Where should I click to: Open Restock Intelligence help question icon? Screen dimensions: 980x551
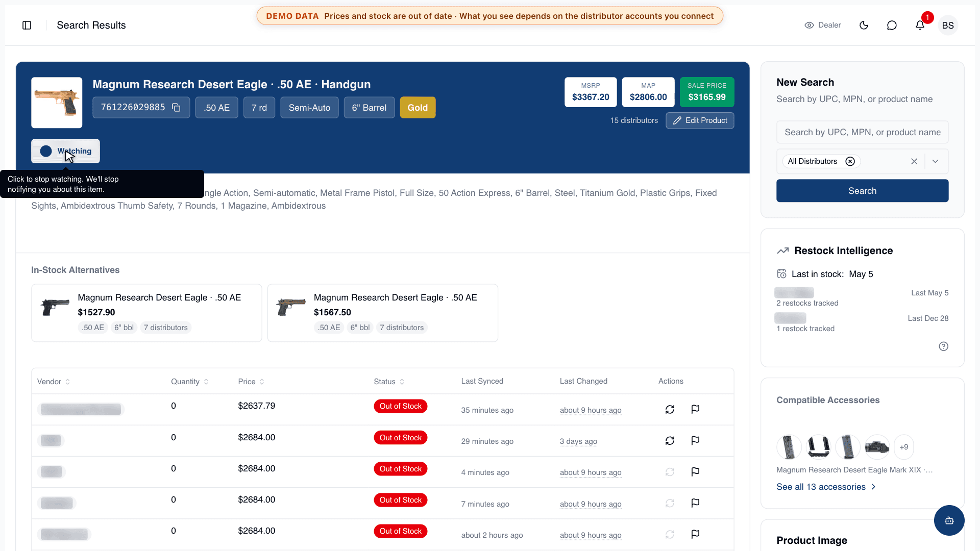[943, 346]
